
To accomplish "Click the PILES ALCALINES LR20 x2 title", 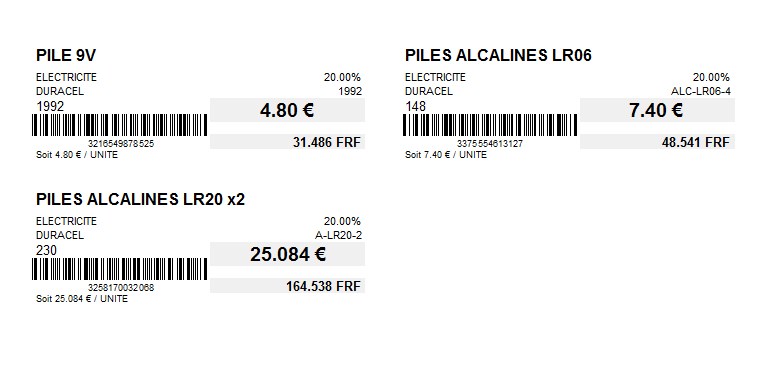I will (x=140, y=199).
